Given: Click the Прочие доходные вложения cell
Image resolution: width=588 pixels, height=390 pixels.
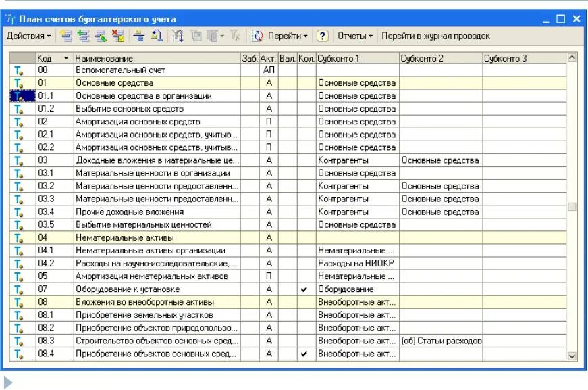Looking at the screenshot, I should point(157,212).
